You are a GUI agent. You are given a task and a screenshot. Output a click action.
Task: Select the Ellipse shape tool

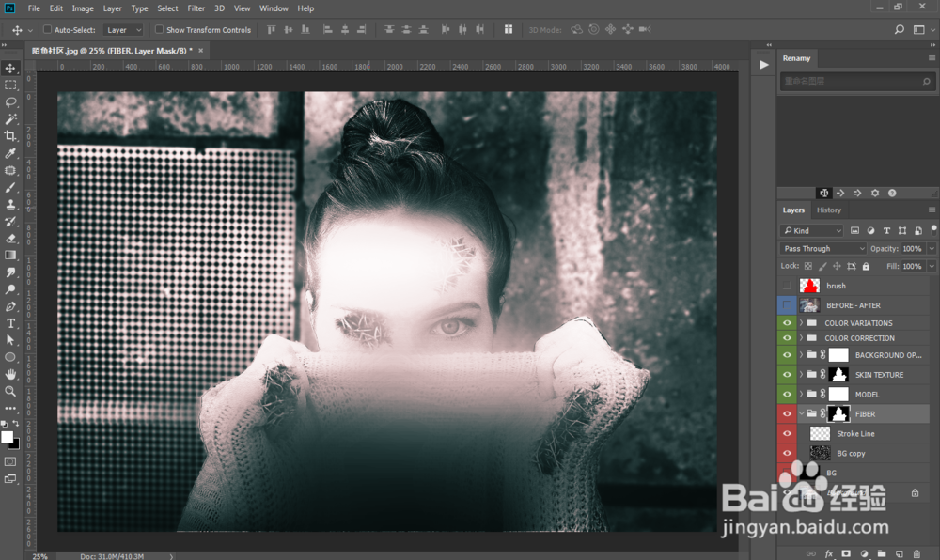click(x=10, y=357)
